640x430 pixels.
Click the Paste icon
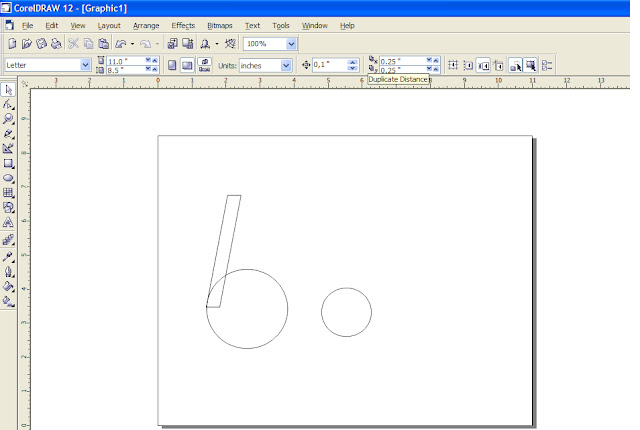click(104, 43)
